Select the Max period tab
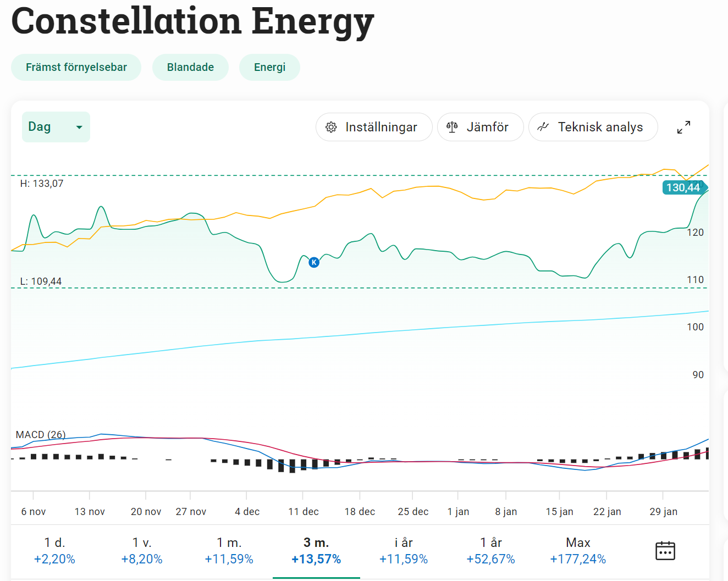Image resolution: width=728 pixels, height=581 pixels. click(x=578, y=551)
